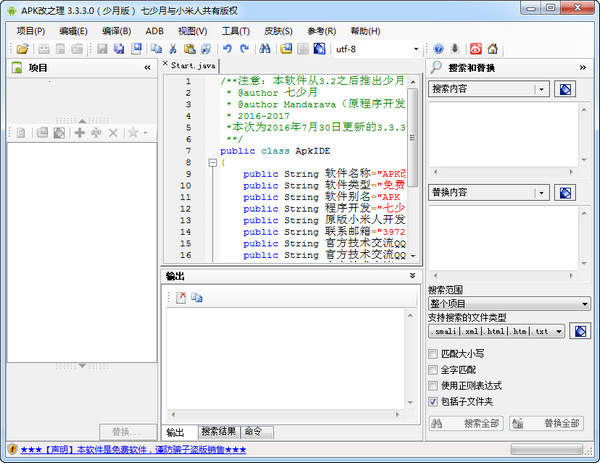Collapse the 项目 panel with the double chevron
This screenshot has width=600, height=463.
[147, 68]
